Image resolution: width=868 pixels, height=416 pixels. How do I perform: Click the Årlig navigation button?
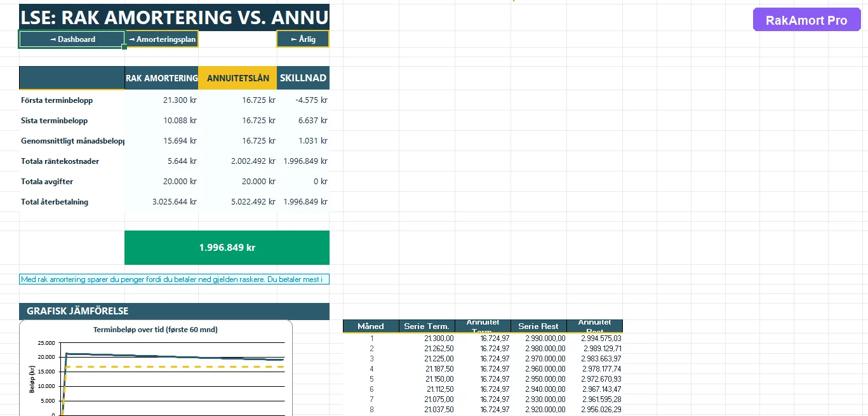(x=303, y=39)
